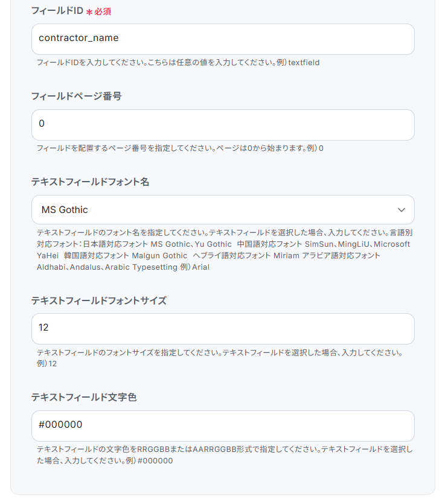Focus the フィールドページ番号 input field
448x499 pixels.
tap(222, 125)
